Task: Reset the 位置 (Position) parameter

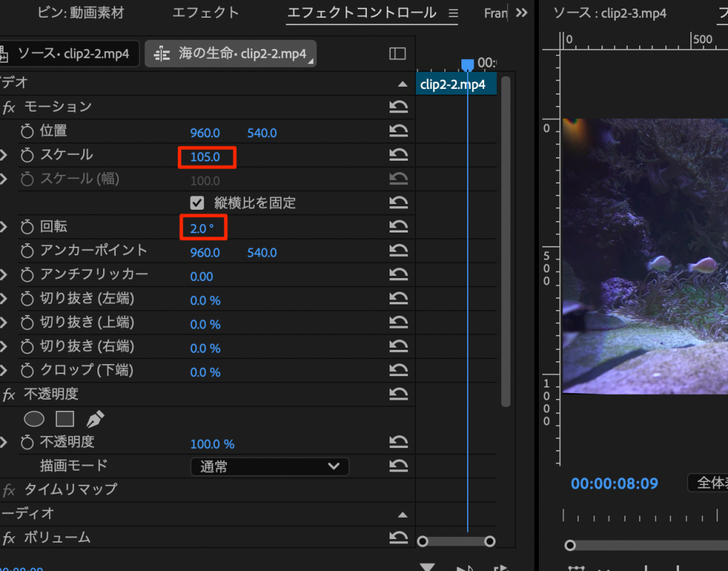Action: point(398,132)
